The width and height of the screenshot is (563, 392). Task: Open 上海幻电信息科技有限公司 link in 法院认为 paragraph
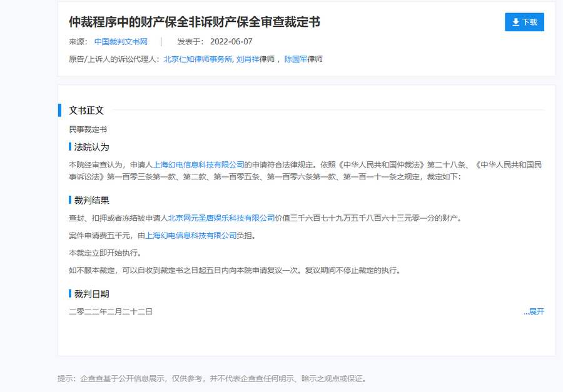199,165
